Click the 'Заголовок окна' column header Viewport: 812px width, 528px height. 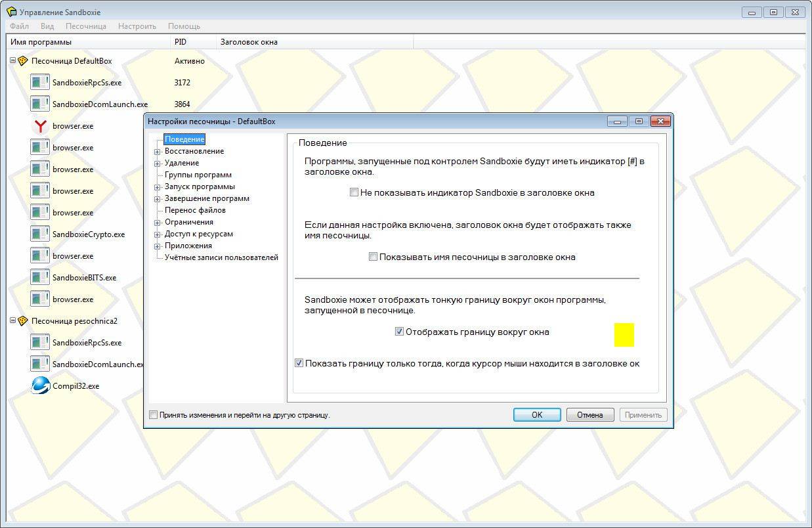[314, 43]
